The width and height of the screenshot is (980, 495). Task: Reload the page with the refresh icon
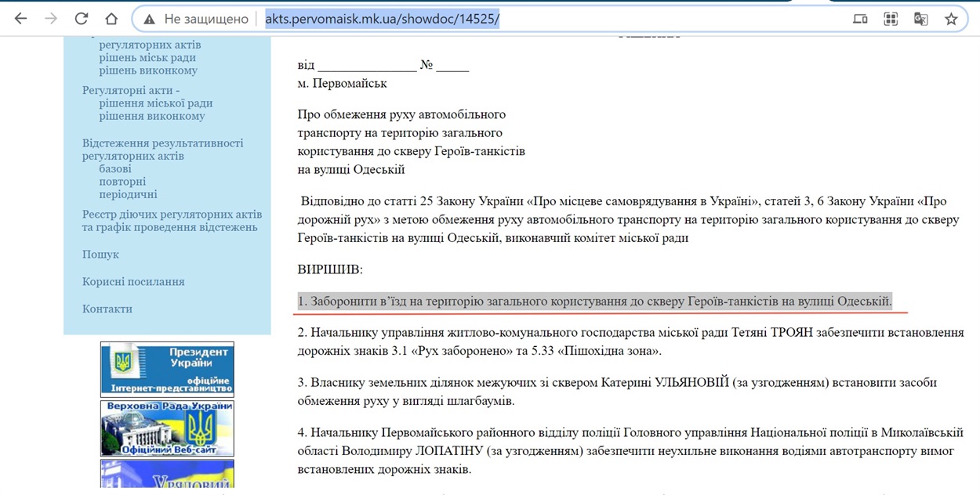pyautogui.click(x=82, y=19)
